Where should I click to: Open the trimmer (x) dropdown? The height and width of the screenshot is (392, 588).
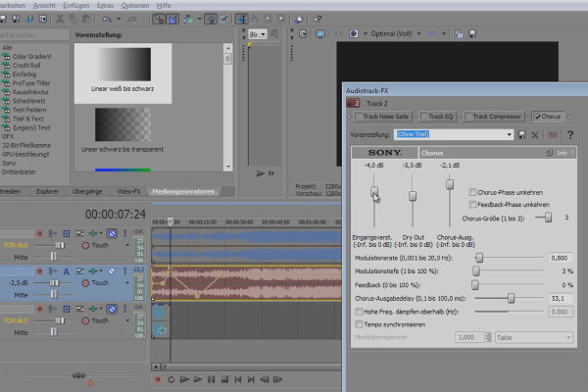263,34
